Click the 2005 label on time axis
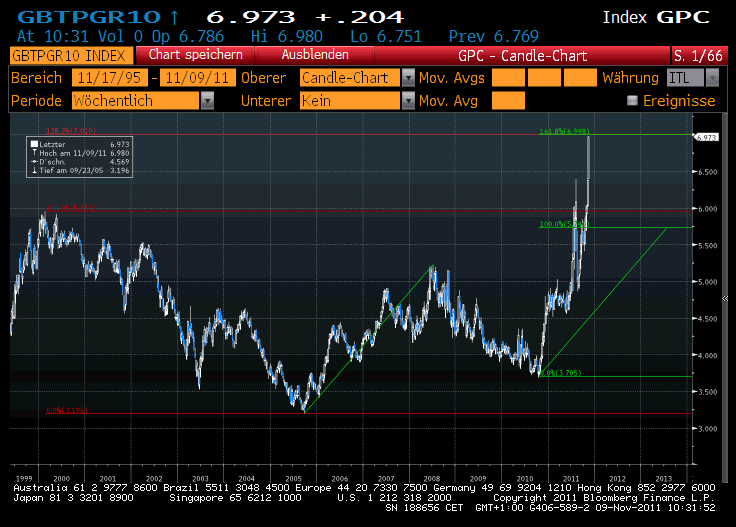Viewport: 736px width, 527px height. [293, 479]
